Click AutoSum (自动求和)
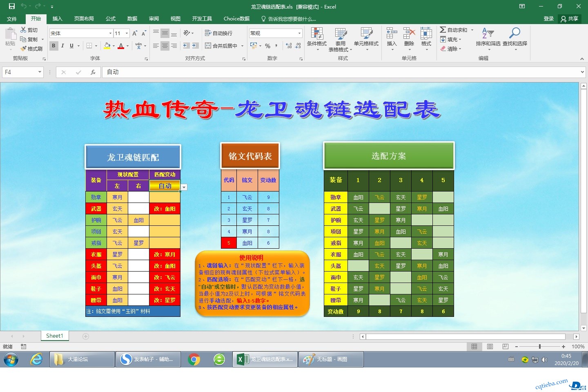This screenshot has height=392, width=588. tap(454, 30)
